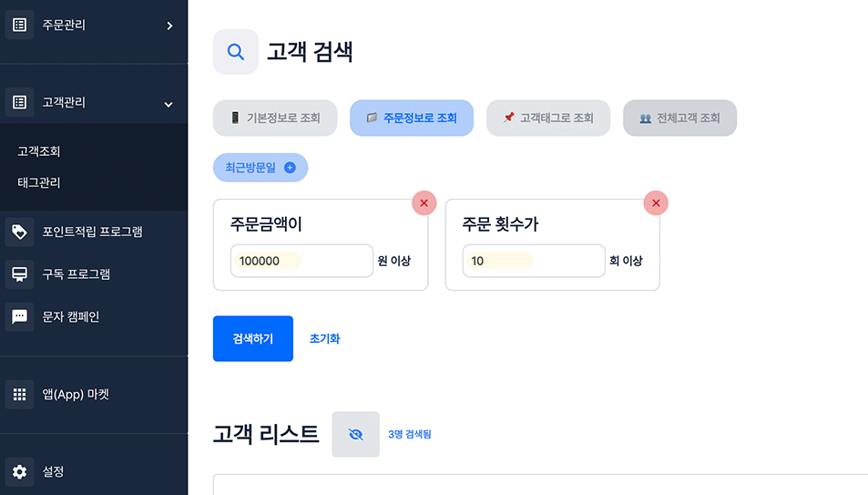Viewport: 868px width, 495px height.
Task: Click the 고객관리 list icon in sidebar
Action: (x=19, y=102)
